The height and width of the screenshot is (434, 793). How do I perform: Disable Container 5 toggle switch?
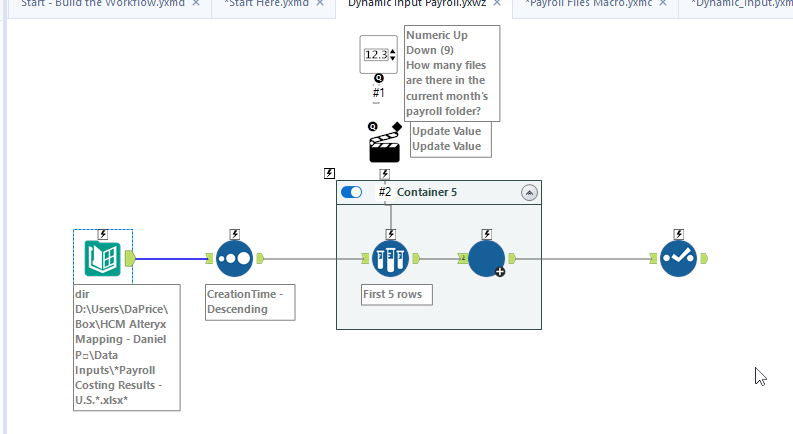[x=351, y=192]
